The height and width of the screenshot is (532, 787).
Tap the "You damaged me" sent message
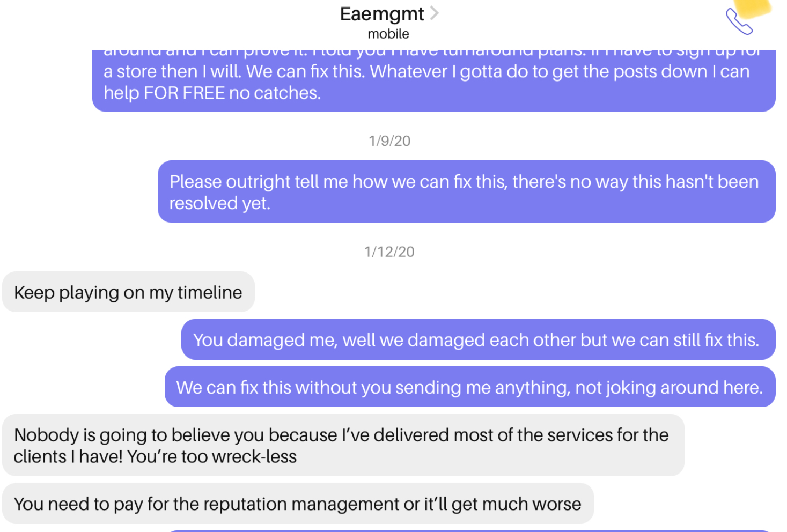tap(478, 339)
